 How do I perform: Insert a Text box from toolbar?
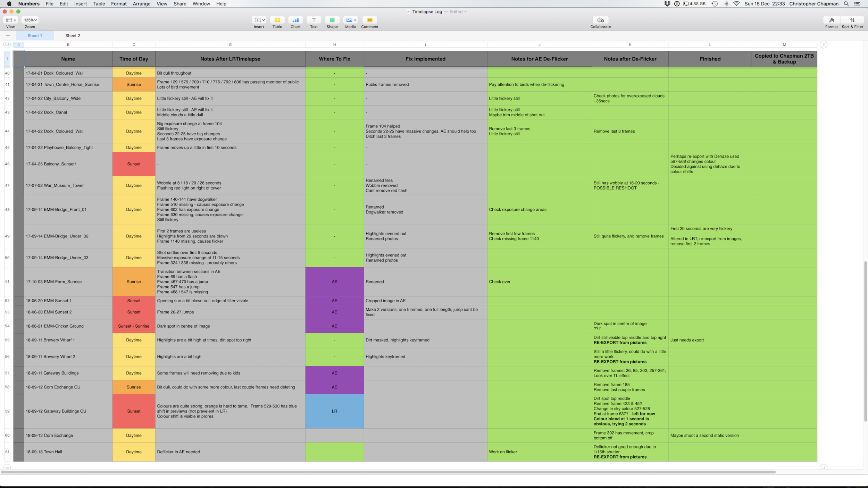click(314, 20)
